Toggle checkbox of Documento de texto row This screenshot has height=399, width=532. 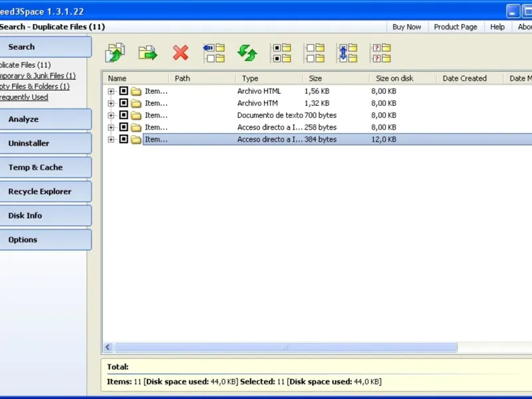(124, 115)
